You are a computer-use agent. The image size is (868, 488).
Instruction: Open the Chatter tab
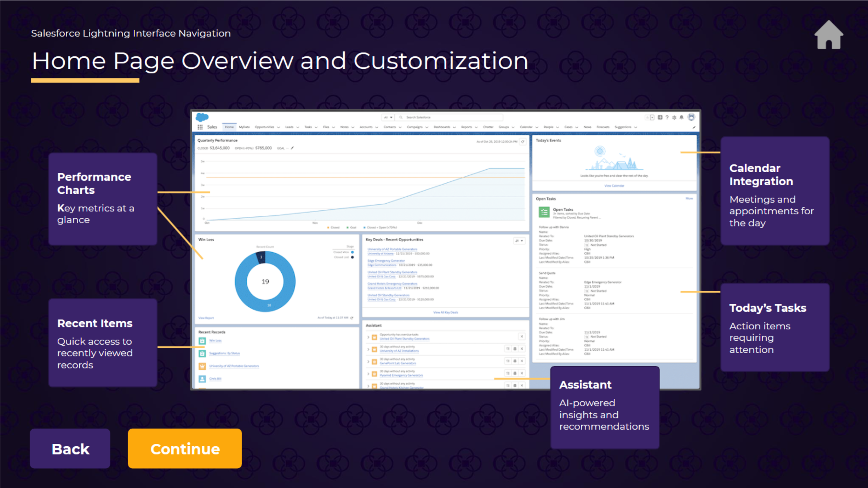pyautogui.click(x=488, y=127)
